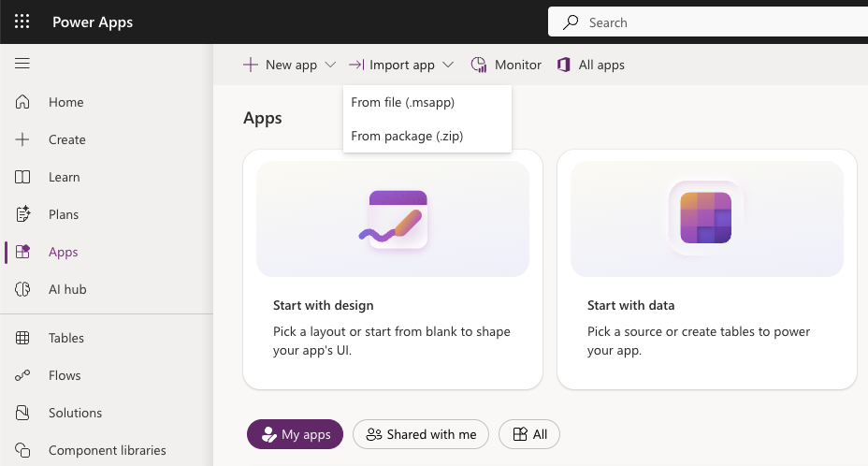Image resolution: width=868 pixels, height=466 pixels.
Task: Click the Tables grid icon
Action: 22,338
